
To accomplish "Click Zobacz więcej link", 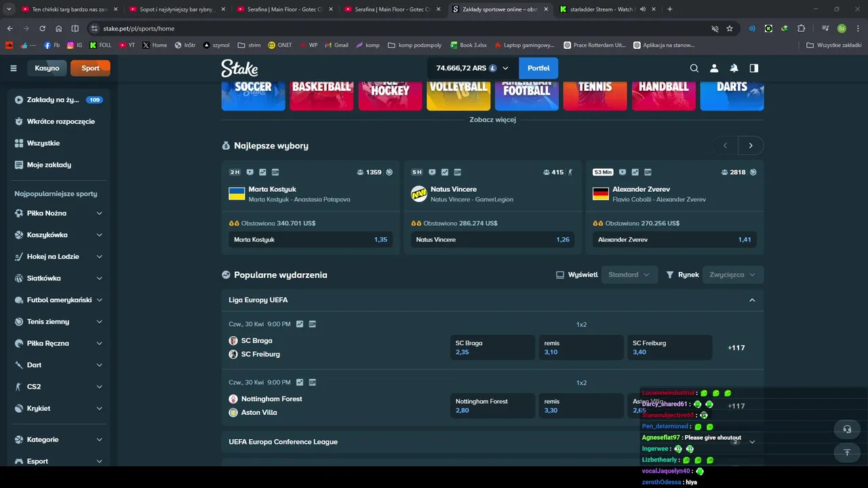I will click(492, 119).
